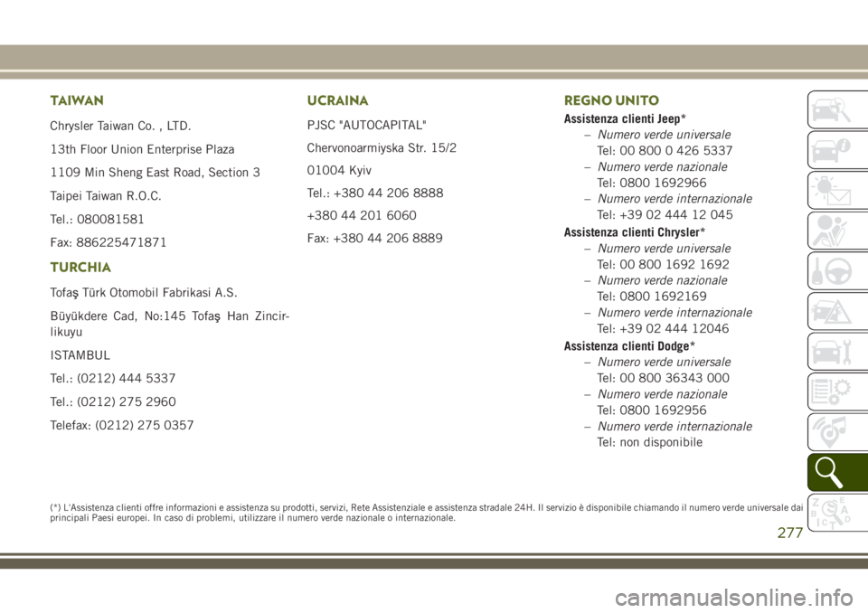Click 'Telefax: (0212) 275 0357'
This screenshot has width=868, height=613.
[x=122, y=425]
